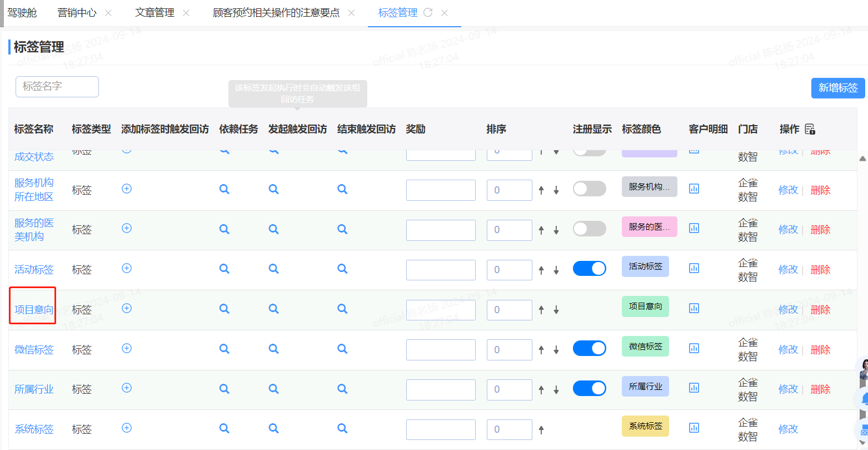
Task: Move 微信标签 row down with arrow
Action: click(x=556, y=350)
